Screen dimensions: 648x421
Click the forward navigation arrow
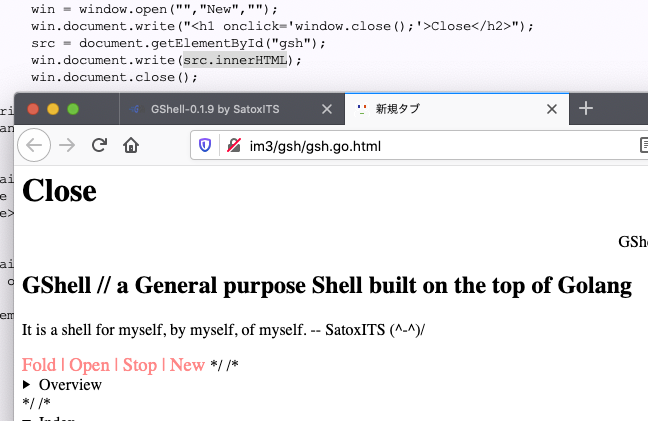click(67, 145)
